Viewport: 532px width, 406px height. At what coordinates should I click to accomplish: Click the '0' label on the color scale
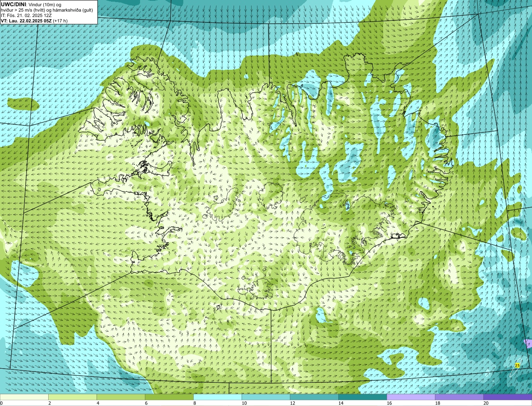(x=1, y=403)
